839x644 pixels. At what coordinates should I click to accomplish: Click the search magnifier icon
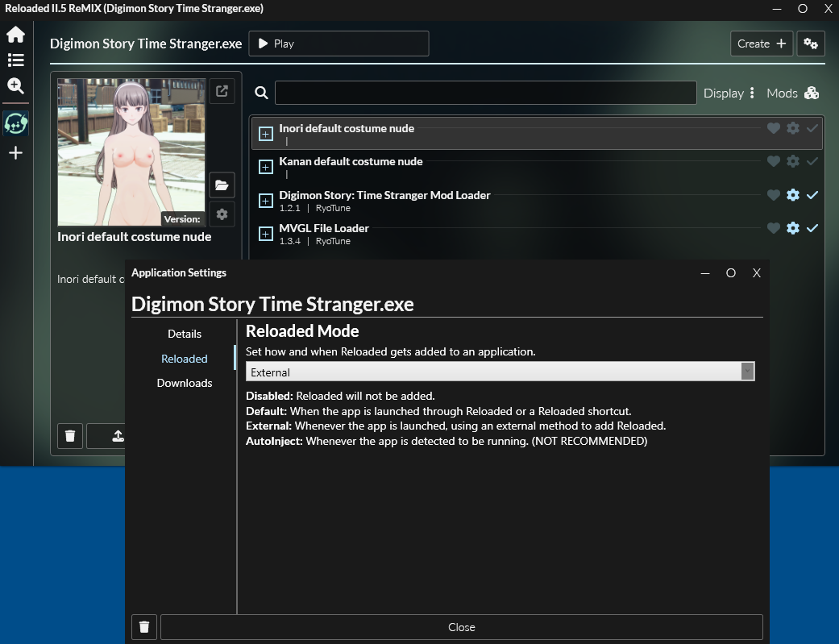[261, 93]
